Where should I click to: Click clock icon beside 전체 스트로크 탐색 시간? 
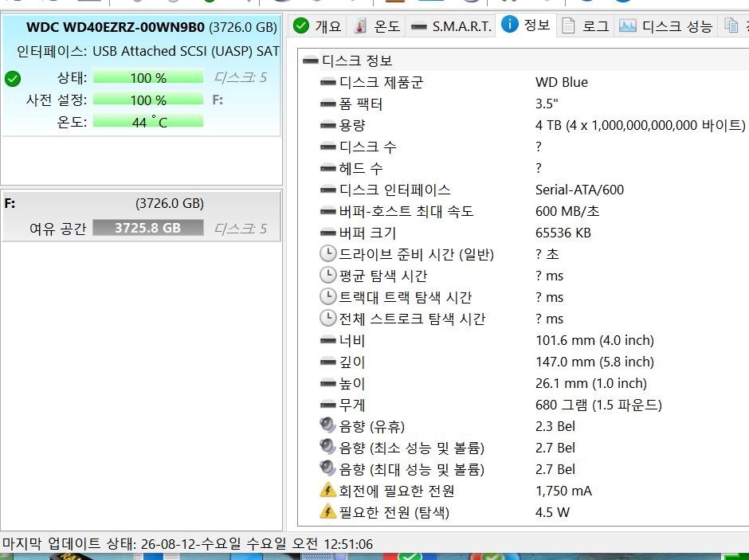(327, 318)
